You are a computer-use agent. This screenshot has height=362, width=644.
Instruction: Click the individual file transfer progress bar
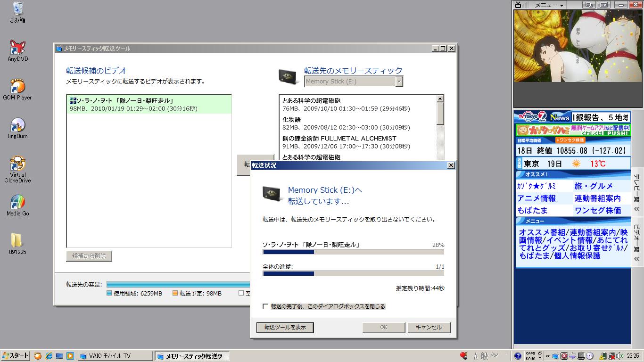pyautogui.click(x=354, y=252)
